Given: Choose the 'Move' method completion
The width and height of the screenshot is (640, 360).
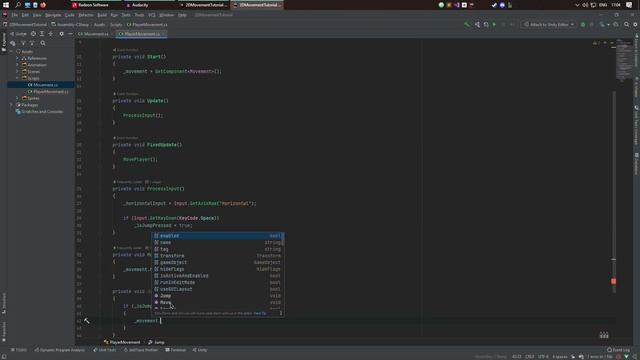Looking at the screenshot, I should pyautogui.click(x=218, y=302).
